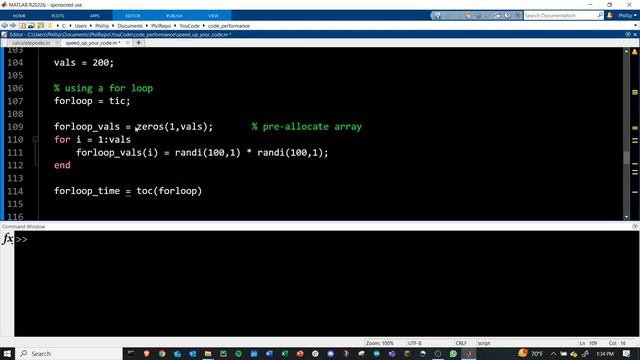The width and height of the screenshot is (640, 360).
Task: Click line number 111 in gutter
Action: point(15,152)
